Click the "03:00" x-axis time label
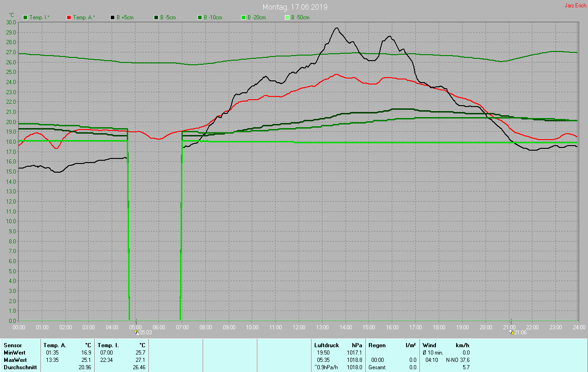This screenshot has height=372, width=588. pos(89,327)
